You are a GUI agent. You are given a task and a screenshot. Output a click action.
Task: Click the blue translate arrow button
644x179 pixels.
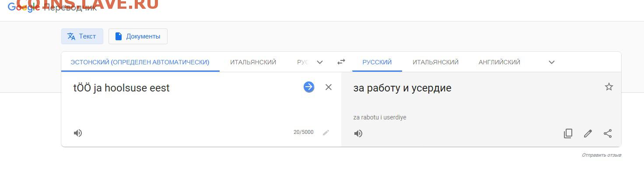click(309, 87)
